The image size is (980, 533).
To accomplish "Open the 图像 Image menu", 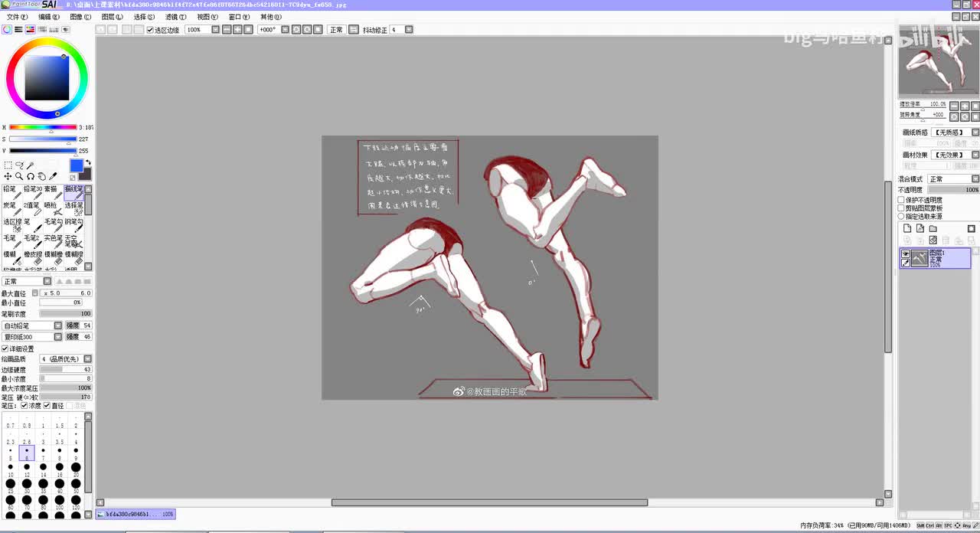I will coord(80,17).
